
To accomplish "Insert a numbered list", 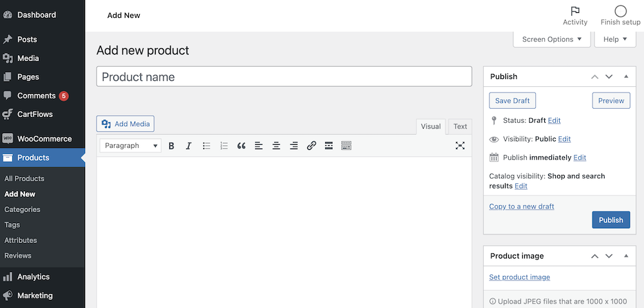I will [x=224, y=146].
